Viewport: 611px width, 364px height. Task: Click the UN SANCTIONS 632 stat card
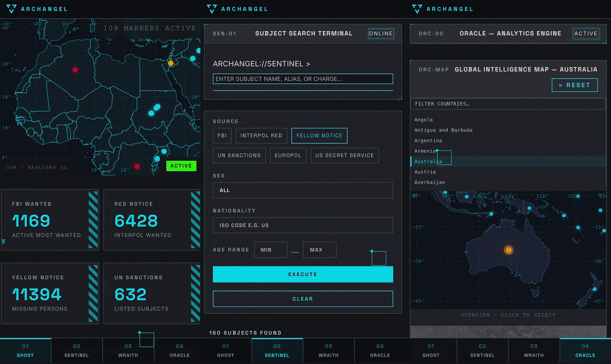pyautogui.click(x=152, y=293)
